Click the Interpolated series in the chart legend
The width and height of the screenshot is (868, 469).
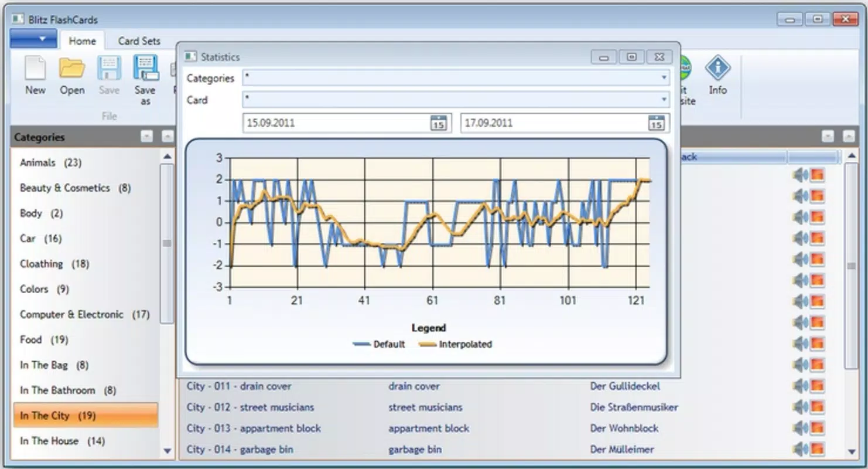click(x=456, y=344)
